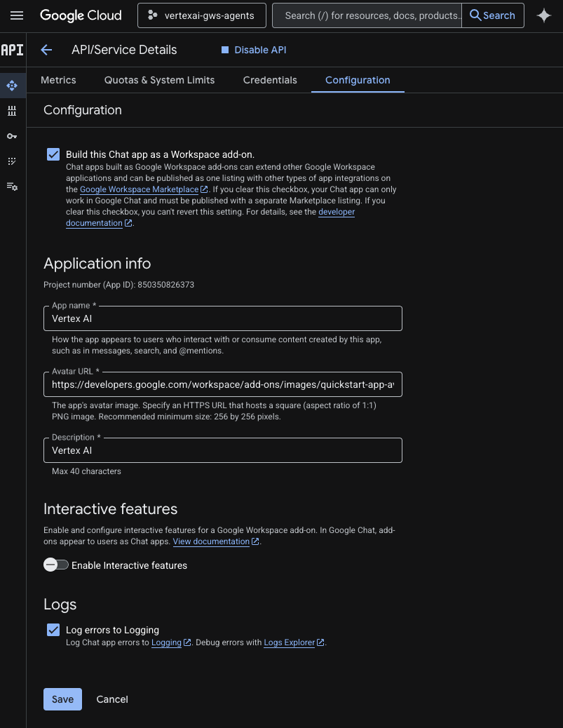Switch to the Metrics tab
Screen dimensions: 563x728
pyautogui.click(x=58, y=80)
